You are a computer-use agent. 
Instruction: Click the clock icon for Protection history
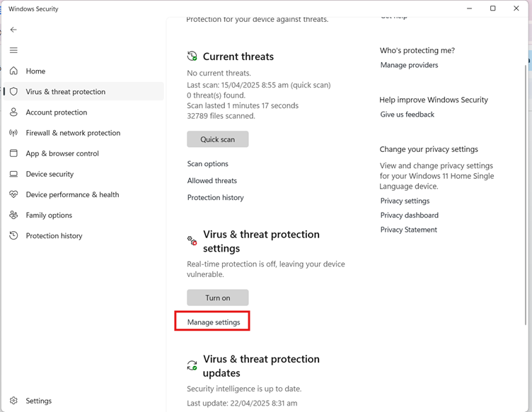click(13, 235)
